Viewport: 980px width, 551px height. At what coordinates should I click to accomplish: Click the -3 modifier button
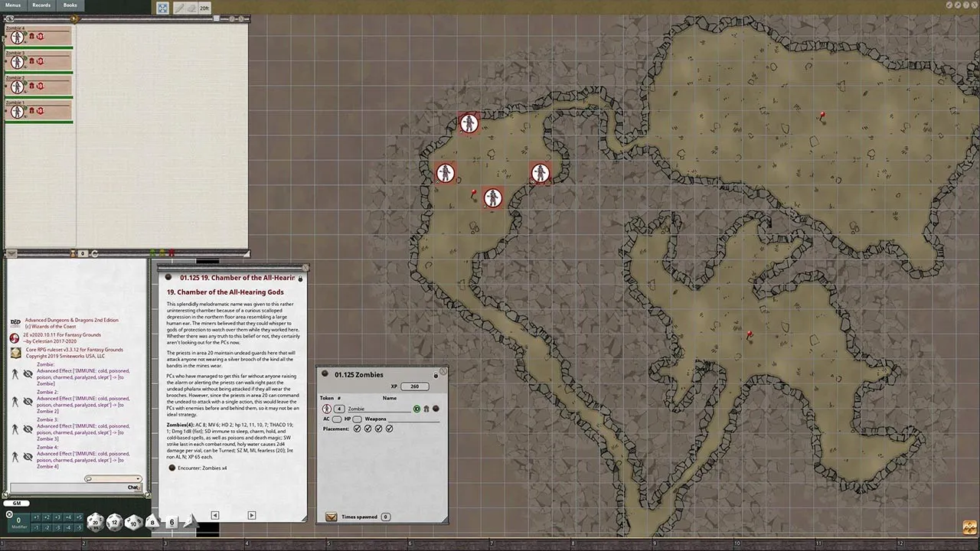pyautogui.click(x=58, y=527)
